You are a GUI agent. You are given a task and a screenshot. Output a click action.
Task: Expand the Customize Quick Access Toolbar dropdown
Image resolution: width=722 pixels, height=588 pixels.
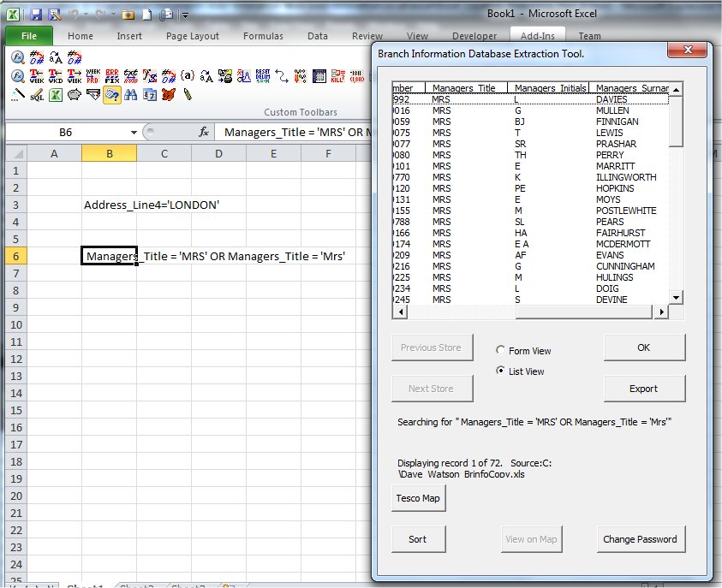[x=185, y=15]
